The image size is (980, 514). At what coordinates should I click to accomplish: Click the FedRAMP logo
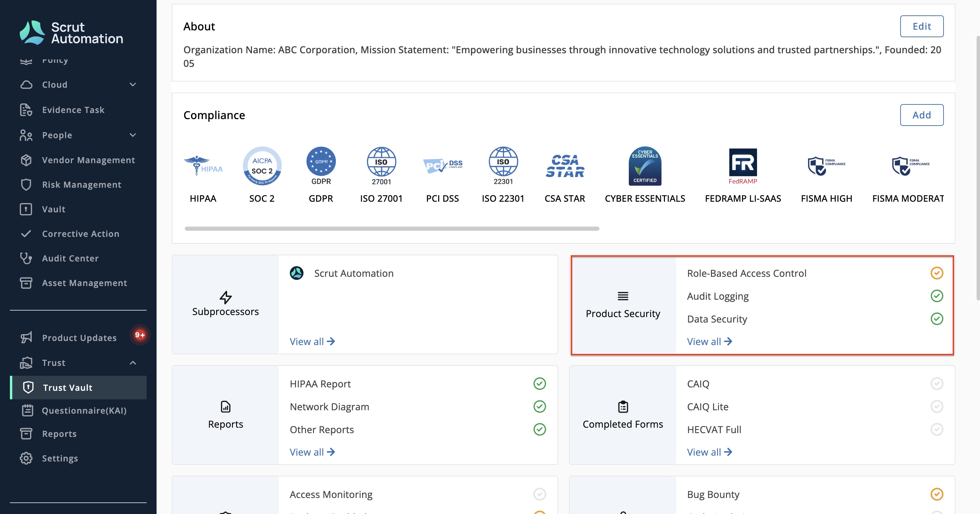743,166
